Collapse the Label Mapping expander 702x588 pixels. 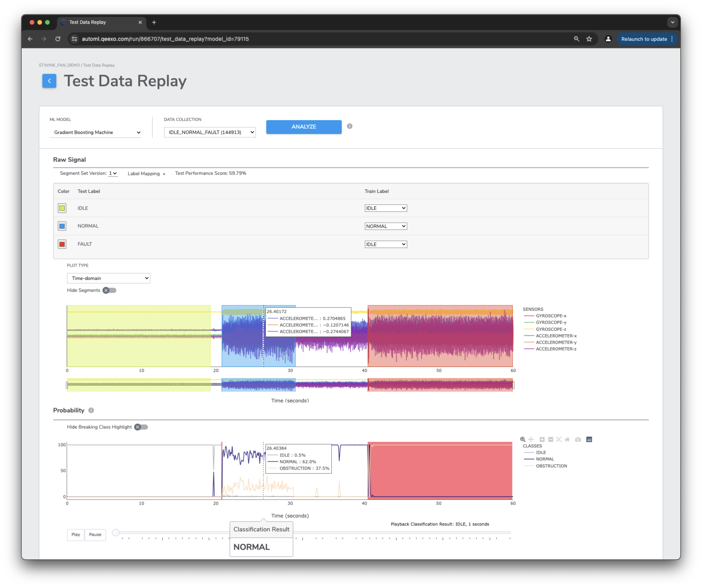146,174
